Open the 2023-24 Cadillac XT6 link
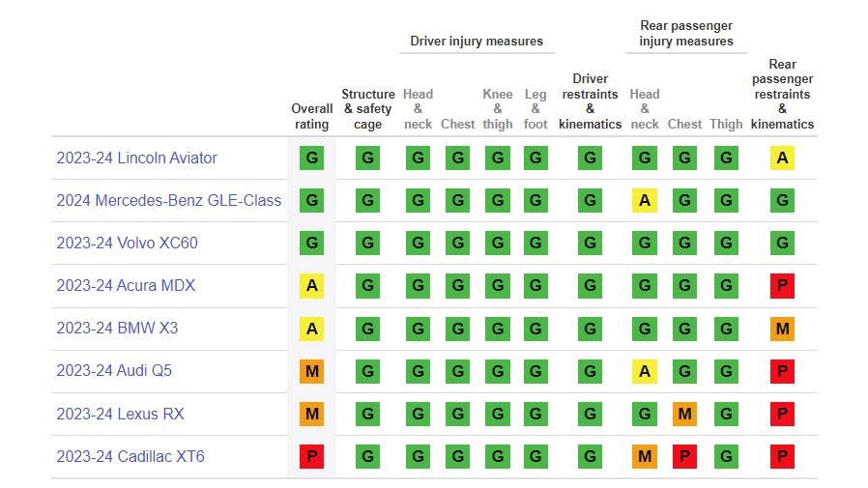 coord(130,457)
